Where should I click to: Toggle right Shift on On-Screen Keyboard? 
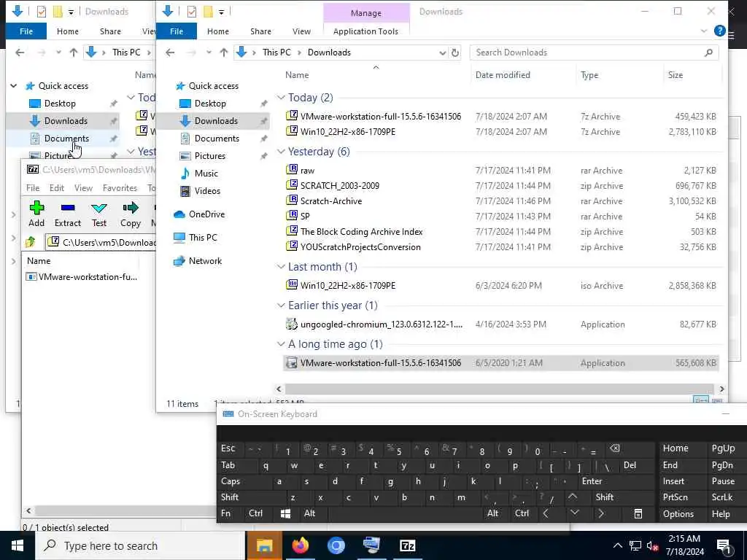[605, 497]
